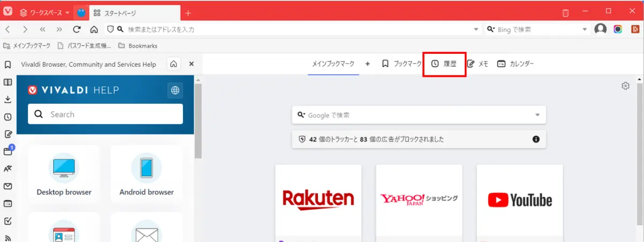Click the rewind history button

pyautogui.click(x=42, y=29)
